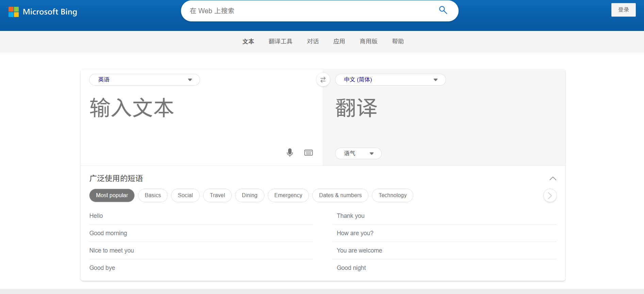Image resolution: width=644 pixels, height=294 pixels.
Task: Open the 中文 (简体) target language dropdown
Action: point(390,80)
